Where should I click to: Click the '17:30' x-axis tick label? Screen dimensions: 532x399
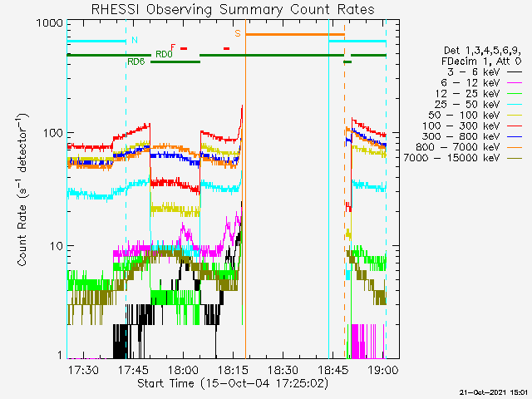pos(83,370)
